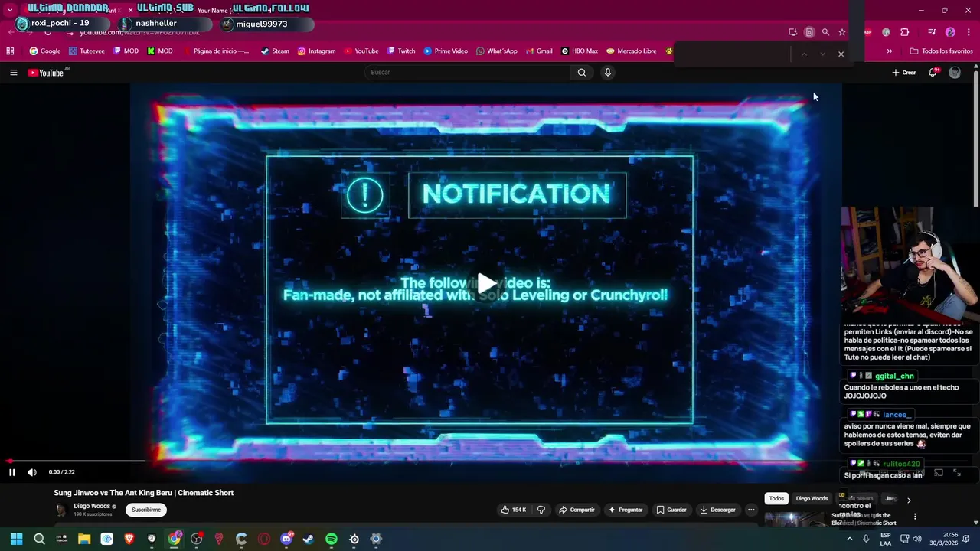Open the Gmail bookmark
Screen dimensions: 980x551
click(539, 51)
